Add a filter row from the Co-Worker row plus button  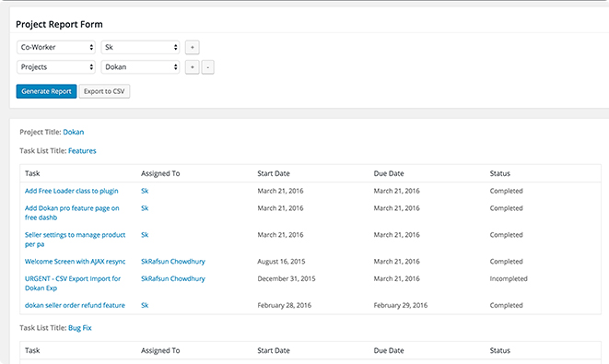click(193, 47)
